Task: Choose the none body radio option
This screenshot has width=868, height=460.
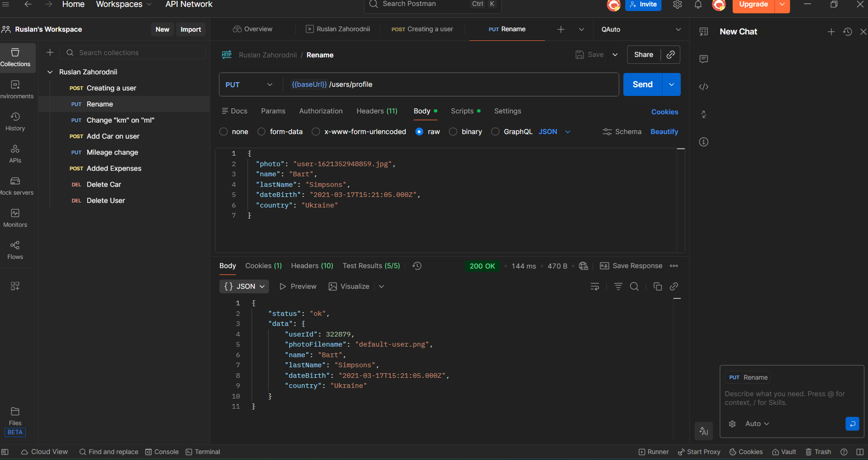Action: click(x=224, y=132)
